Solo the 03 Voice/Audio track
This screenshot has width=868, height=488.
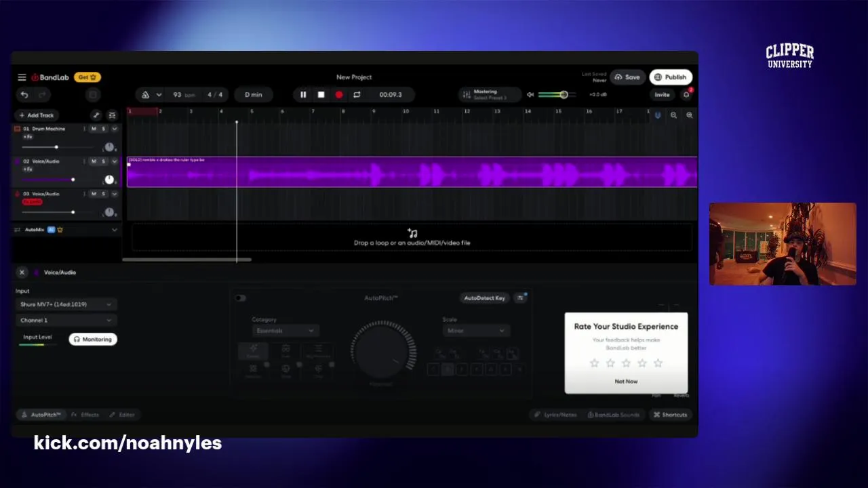104,194
